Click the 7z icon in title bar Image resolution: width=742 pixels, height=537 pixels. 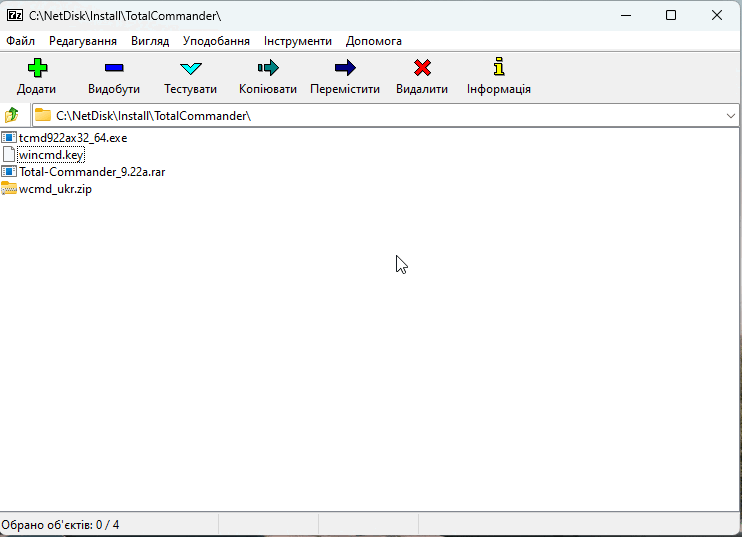[15, 15]
